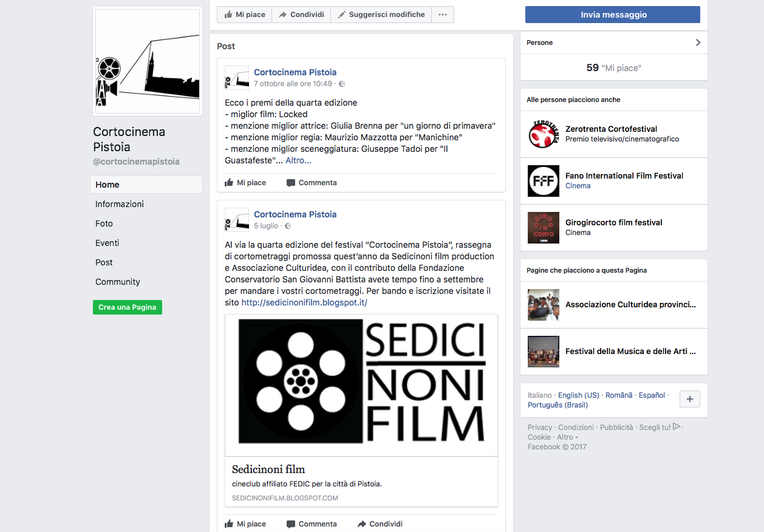
Task: Open Zerotrenta Cortofestival page name
Action: 611,129
